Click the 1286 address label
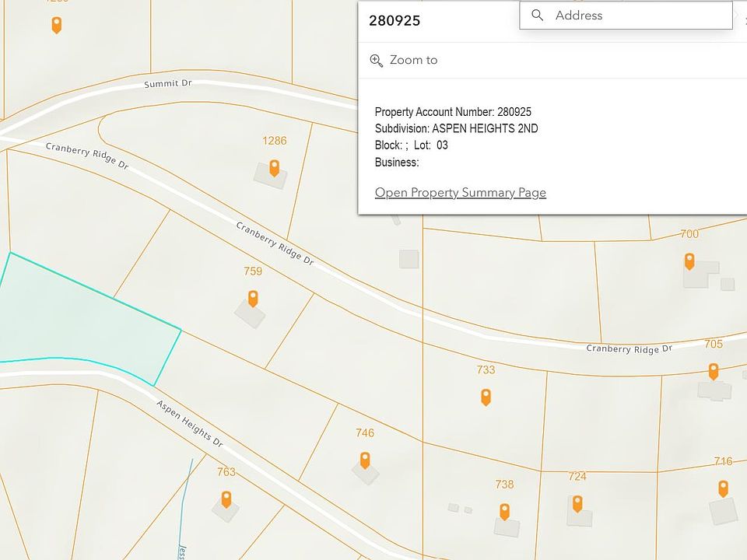The image size is (747, 560). [275, 141]
